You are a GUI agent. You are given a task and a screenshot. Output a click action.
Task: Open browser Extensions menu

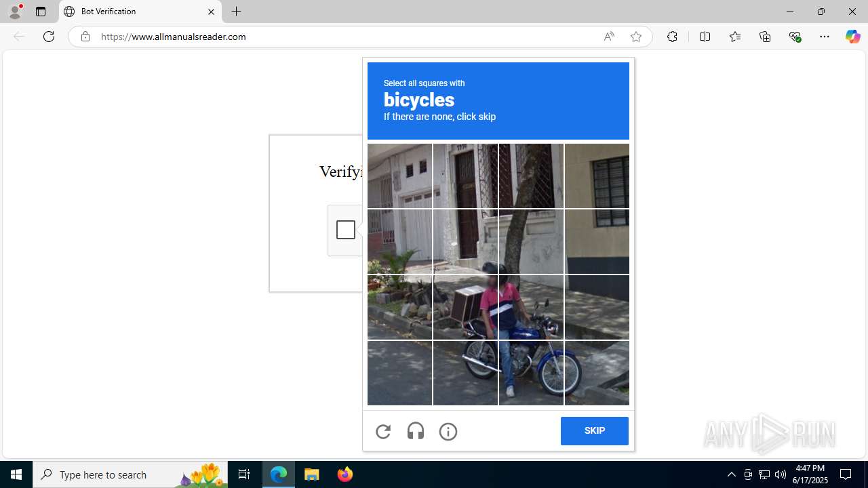[672, 37]
